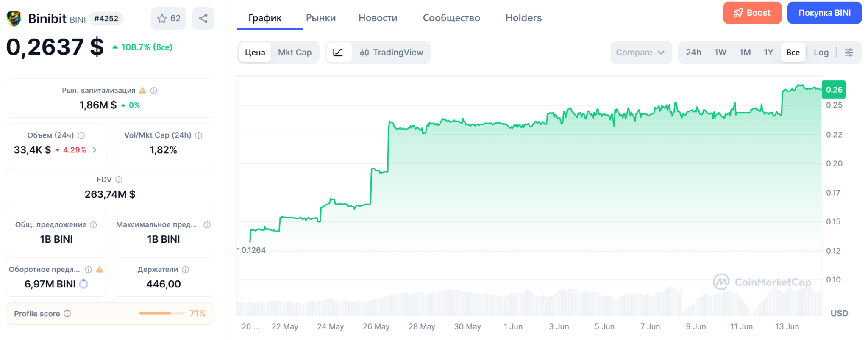The height and width of the screenshot is (340, 868).
Task: Click the 6,97M BINI supply value
Action: click(x=50, y=284)
